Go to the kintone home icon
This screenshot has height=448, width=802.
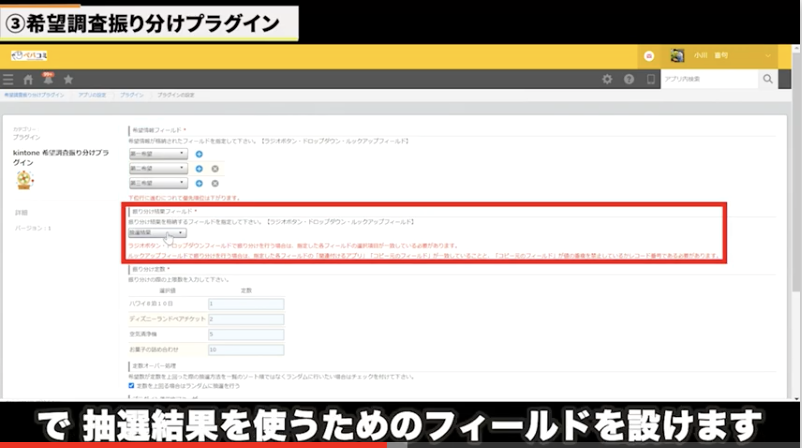click(28, 79)
